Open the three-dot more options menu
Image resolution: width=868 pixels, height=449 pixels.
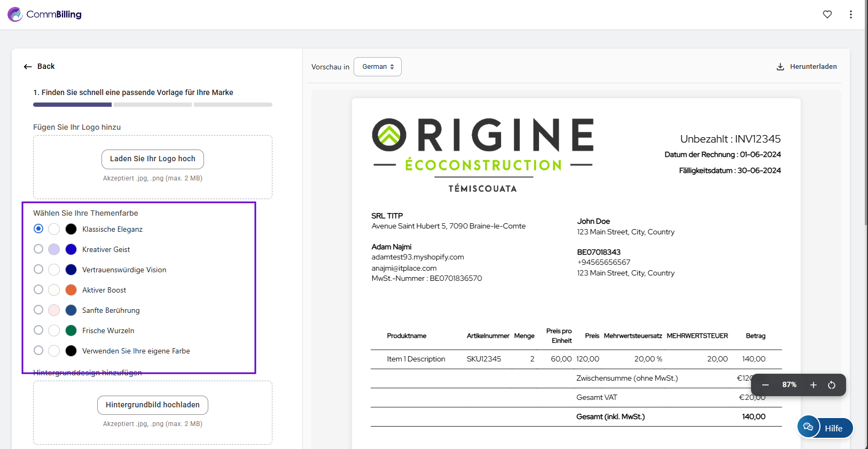click(850, 14)
